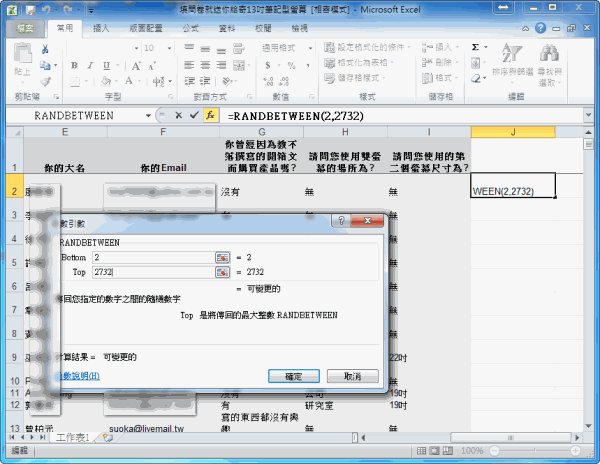Toggle Underline formatting

coord(106,65)
